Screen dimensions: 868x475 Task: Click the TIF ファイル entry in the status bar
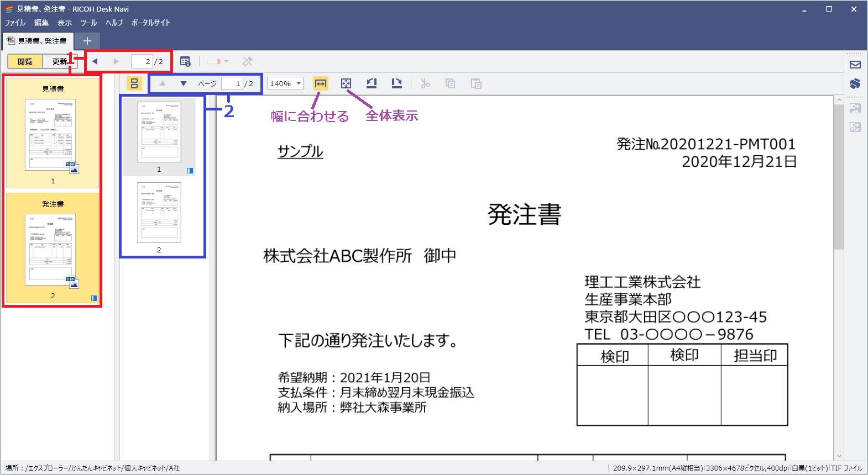(x=846, y=468)
